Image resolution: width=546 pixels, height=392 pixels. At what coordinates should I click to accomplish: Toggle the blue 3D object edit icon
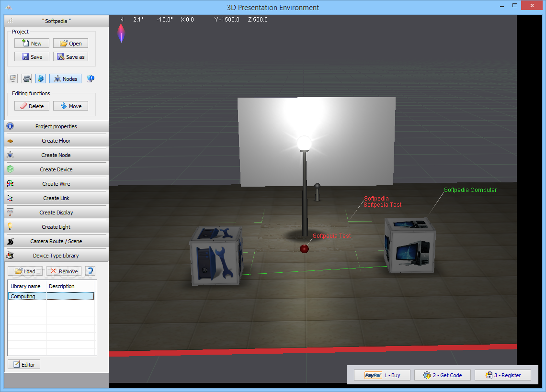point(40,78)
